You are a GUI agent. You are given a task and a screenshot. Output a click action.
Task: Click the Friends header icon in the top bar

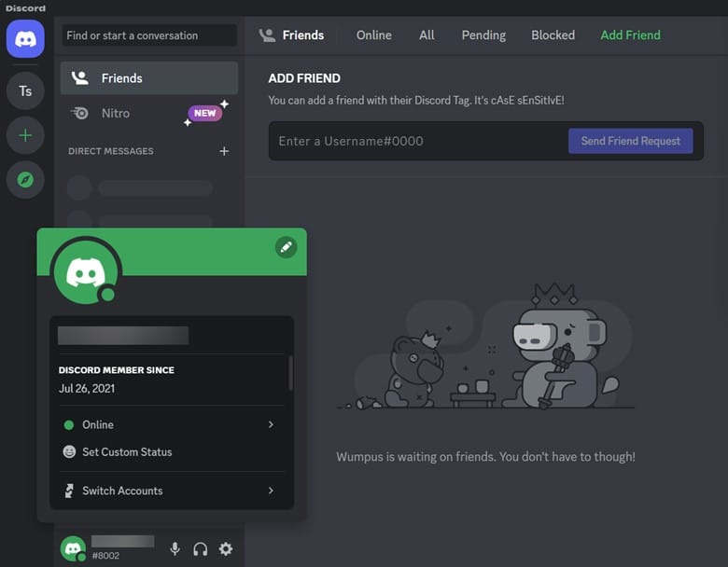tap(267, 35)
